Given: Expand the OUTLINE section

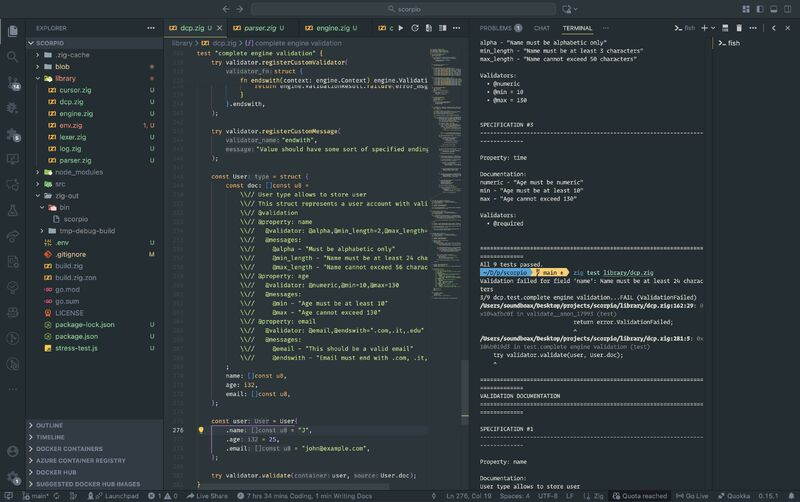Looking at the screenshot, I should [95, 425].
